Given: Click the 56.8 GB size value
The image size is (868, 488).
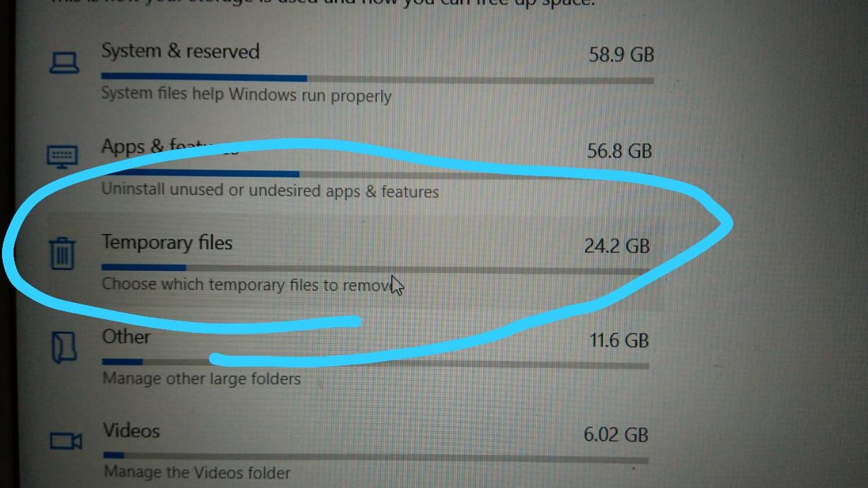Looking at the screenshot, I should click(x=620, y=150).
